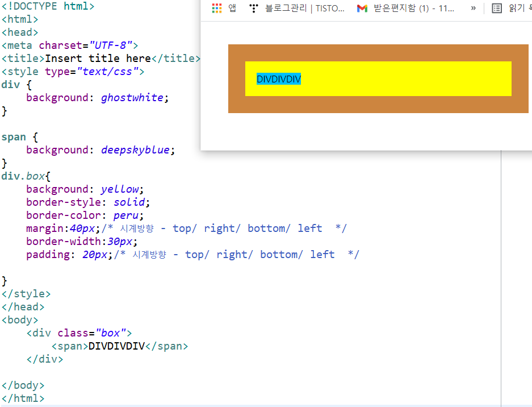
Task: Click the blue DIVDIVDIV span in browser
Action: click(x=279, y=79)
